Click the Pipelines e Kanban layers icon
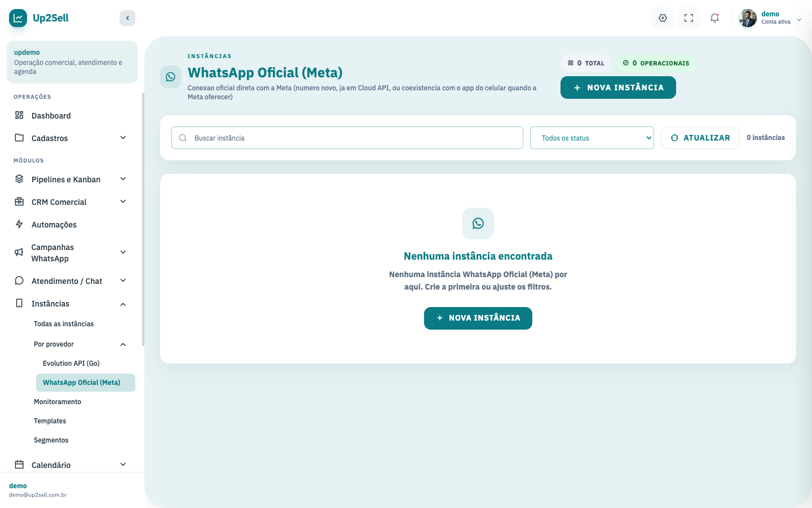The width and height of the screenshot is (812, 508). click(x=19, y=179)
